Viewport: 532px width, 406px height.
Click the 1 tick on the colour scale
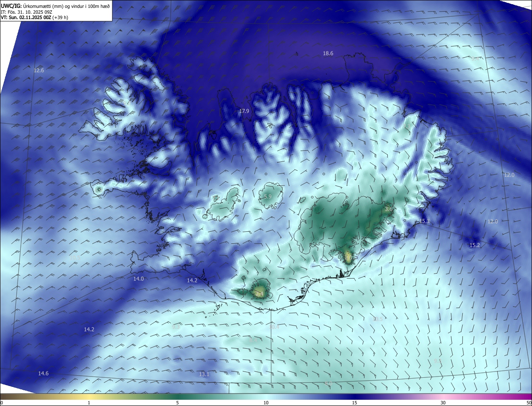pyautogui.click(x=89, y=403)
